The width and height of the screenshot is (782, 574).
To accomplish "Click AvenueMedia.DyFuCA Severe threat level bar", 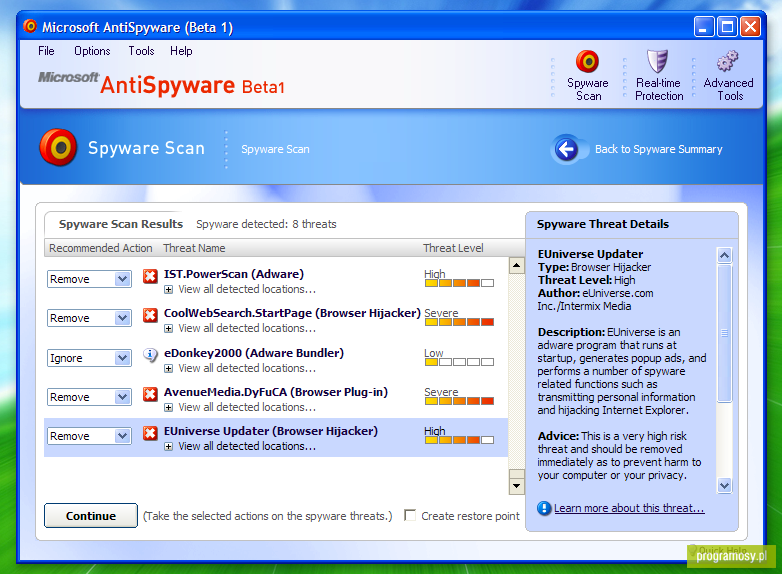I will pyautogui.click(x=459, y=401).
